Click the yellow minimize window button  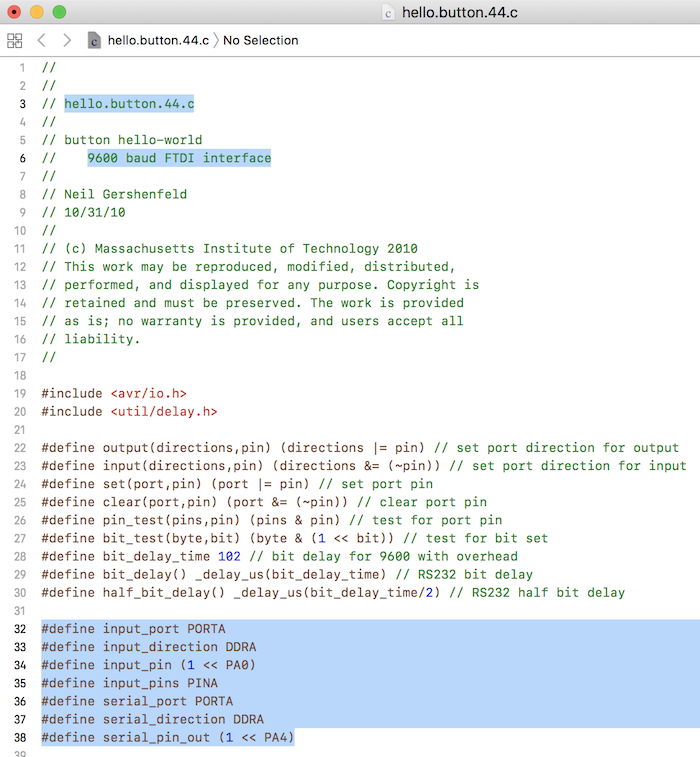[x=37, y=12]
